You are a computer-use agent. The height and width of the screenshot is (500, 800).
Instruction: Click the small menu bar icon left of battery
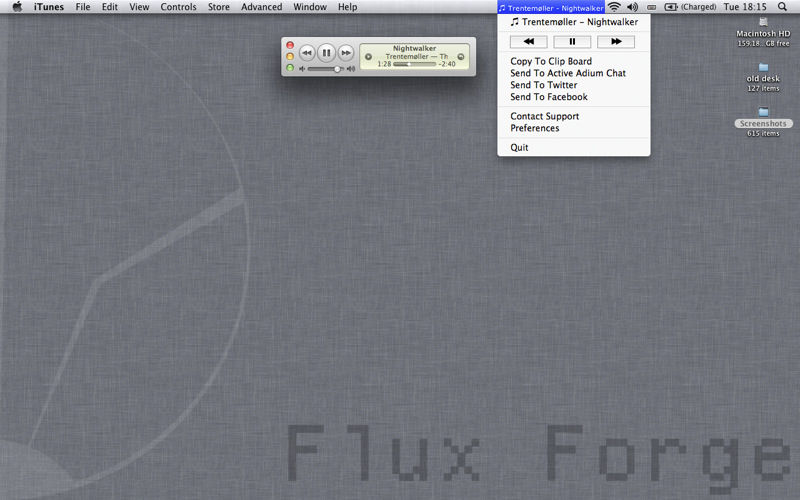click(x=652, y=7)
